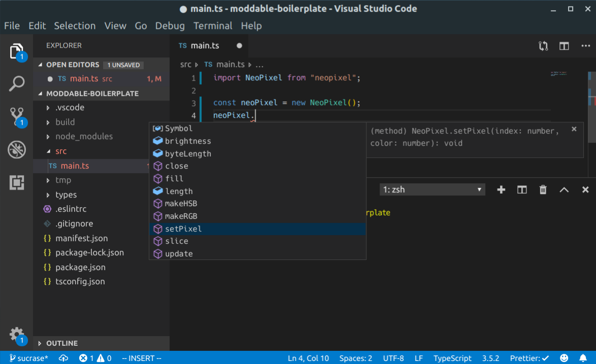Expand the tmp folder
This screenshot has height=364, width=596.
pos(48,180)
